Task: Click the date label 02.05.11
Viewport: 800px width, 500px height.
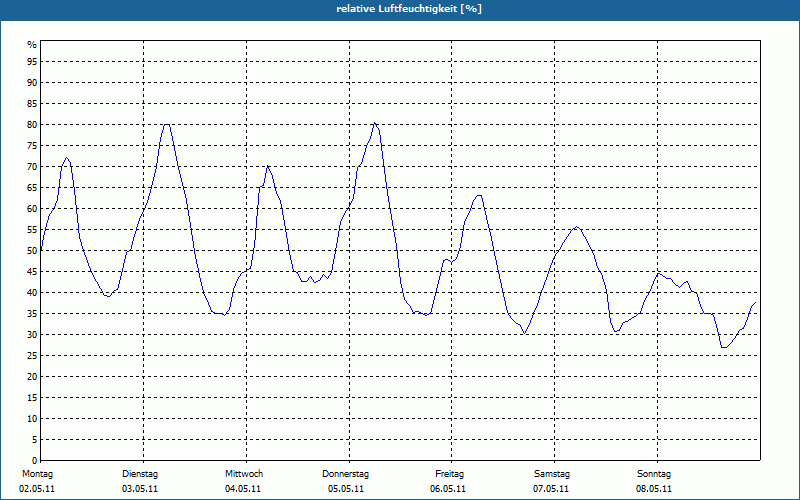Action: click(x=37, y=489)
